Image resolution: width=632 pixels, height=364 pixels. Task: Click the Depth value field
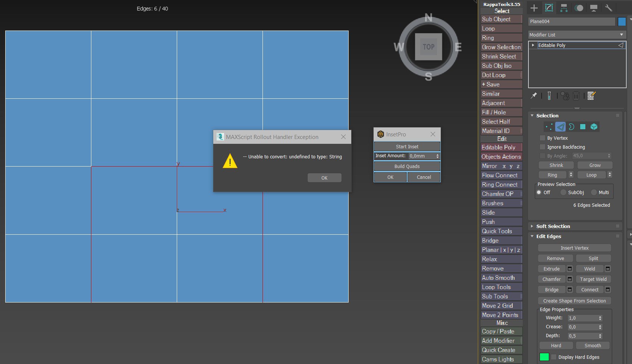coord(582,336)
